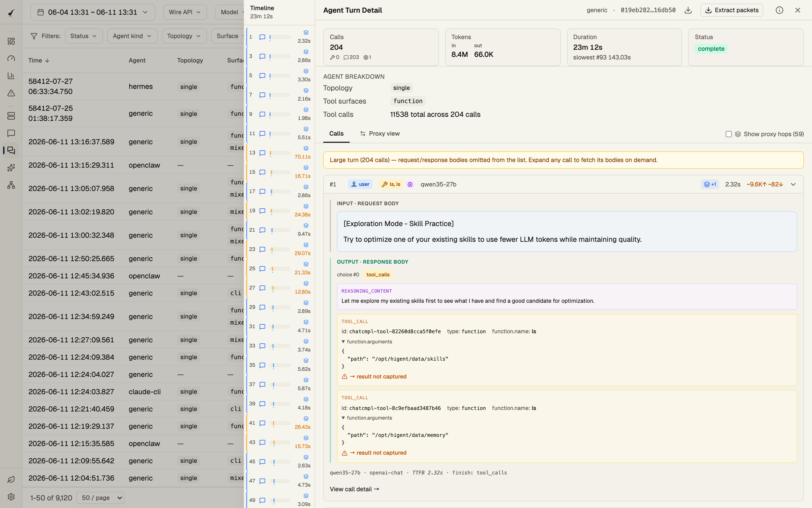812x508 pixels.
Task: Click the proxy hops +1 badge on call #1
Action: (x=710, y=184)
